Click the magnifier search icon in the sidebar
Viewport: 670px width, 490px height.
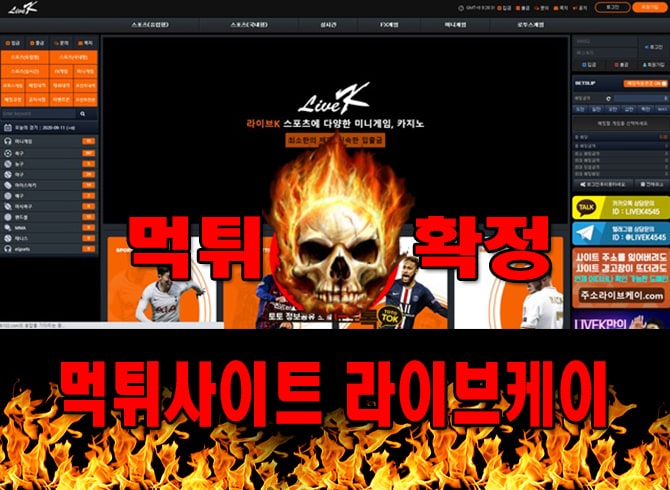click(x=82, y=114)
